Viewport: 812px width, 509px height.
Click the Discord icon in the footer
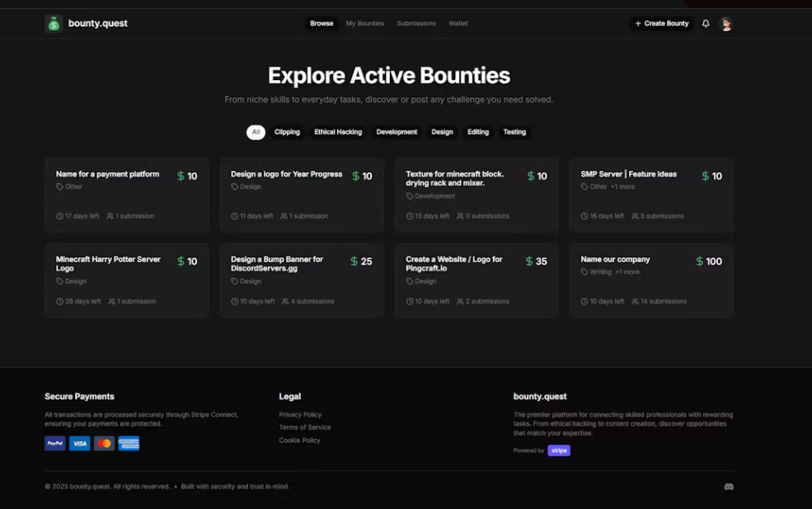tap(729, 487)
